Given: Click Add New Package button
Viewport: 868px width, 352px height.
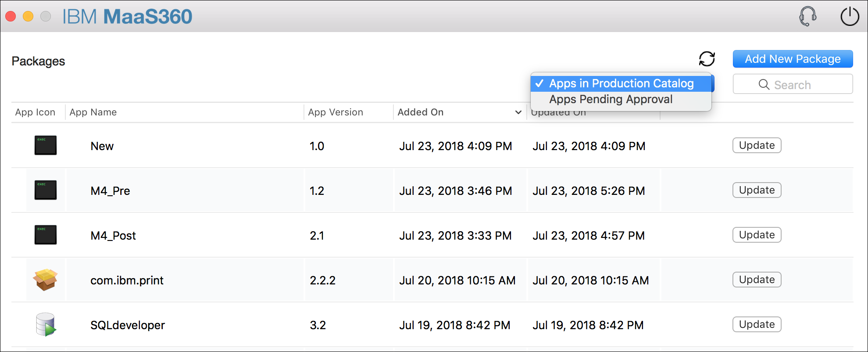Looking at the screenshot, I should [793, 59].
